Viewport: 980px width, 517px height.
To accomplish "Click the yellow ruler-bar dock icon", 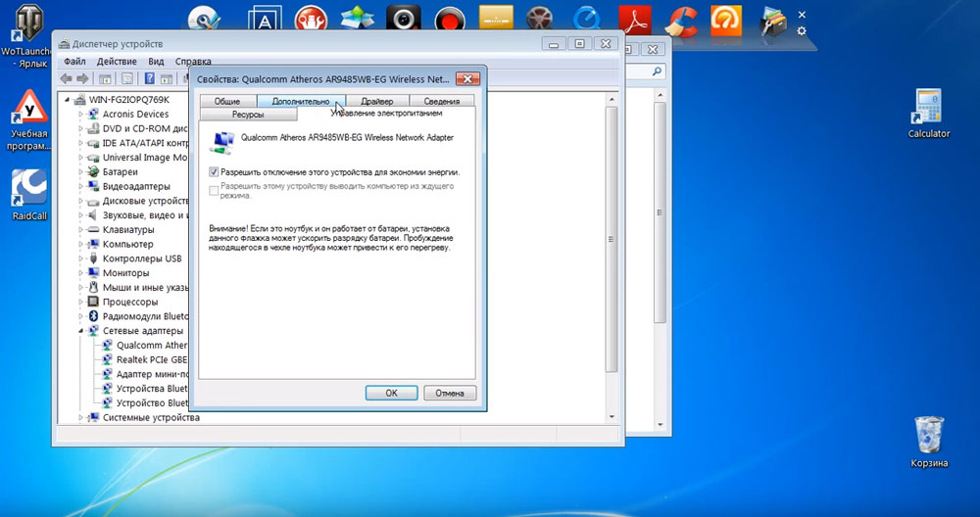I will 496,18.
